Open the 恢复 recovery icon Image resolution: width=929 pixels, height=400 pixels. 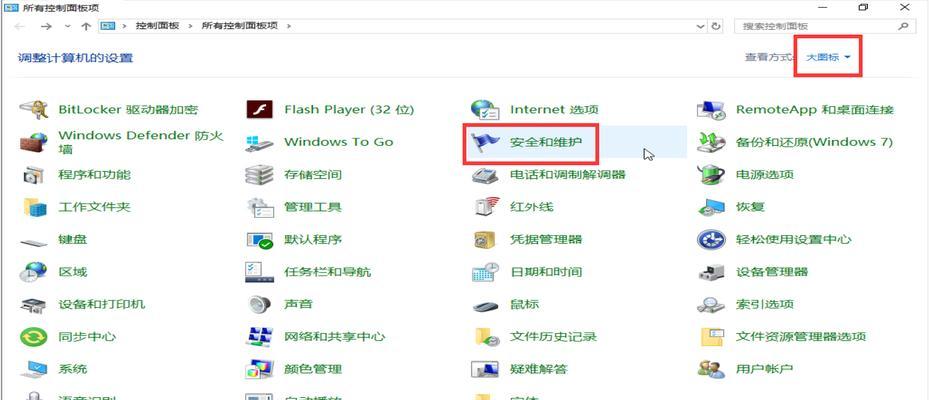pos(711,207)
